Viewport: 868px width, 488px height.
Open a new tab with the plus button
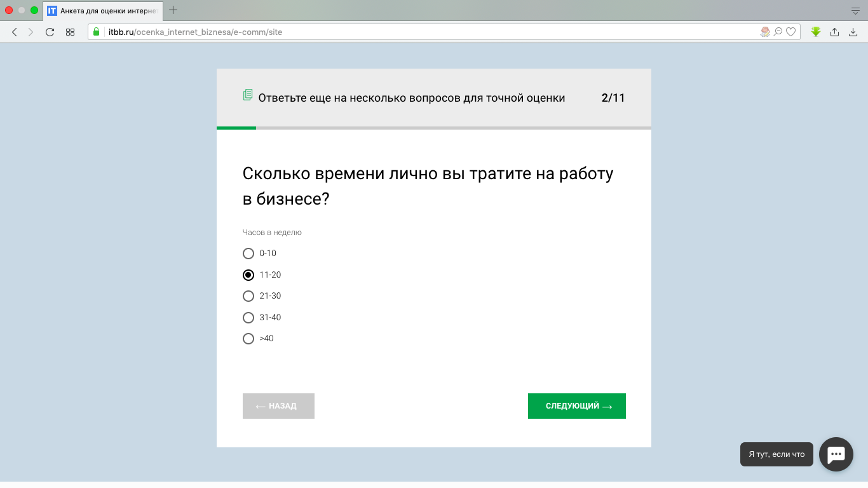click(173, 10)
